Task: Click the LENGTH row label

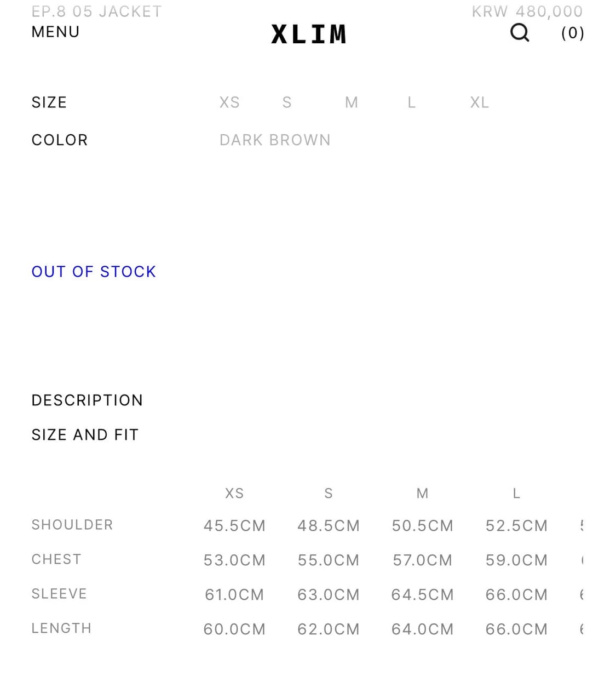Action: [x=61, y=628]
